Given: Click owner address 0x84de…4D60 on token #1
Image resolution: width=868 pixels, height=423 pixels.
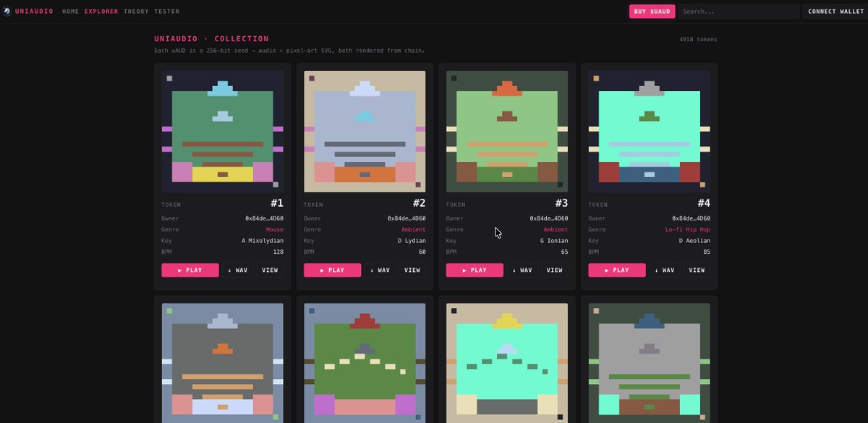Looking at the screenshot, I should pos(264,218).
